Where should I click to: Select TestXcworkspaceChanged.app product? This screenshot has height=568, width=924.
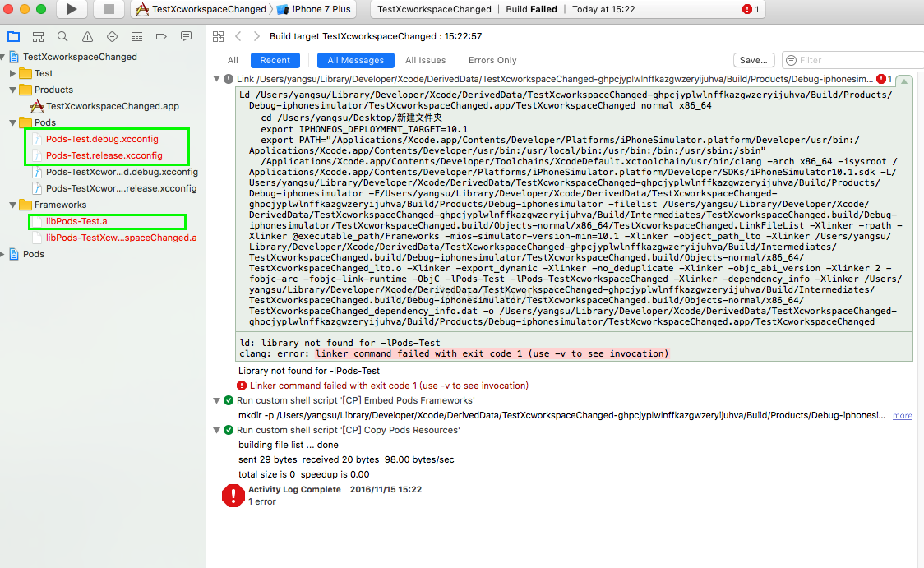[113, 106]
